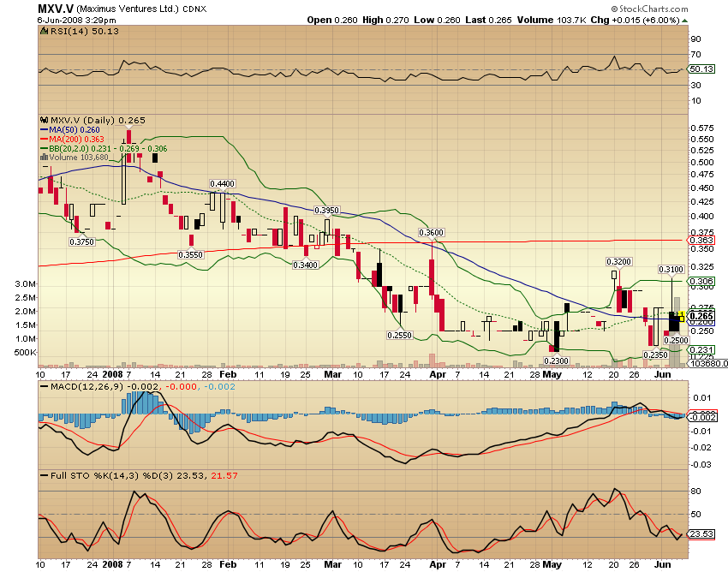The height and width of the screenshot is (572, 728).
Task: Click the RSI(14) 50.13 indicator label
Action: click(85, 31)
